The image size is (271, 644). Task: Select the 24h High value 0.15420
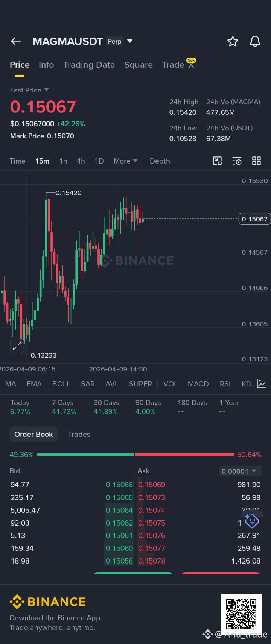point(183,112)
